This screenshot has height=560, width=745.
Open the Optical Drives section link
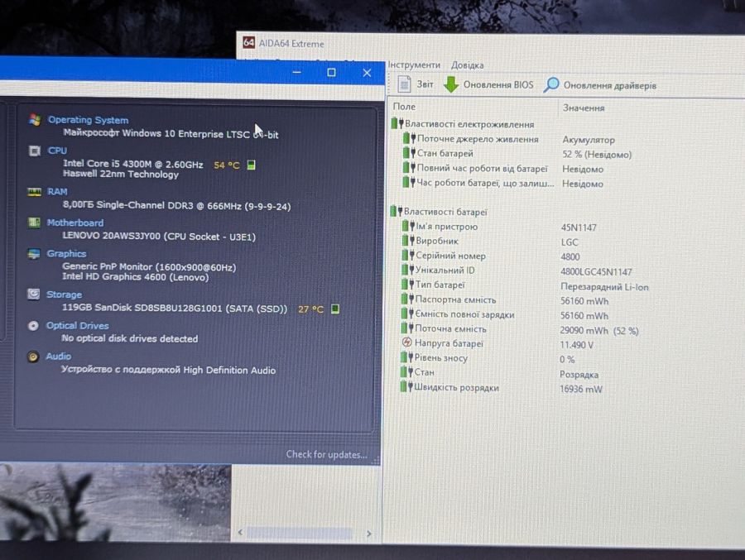78,325
